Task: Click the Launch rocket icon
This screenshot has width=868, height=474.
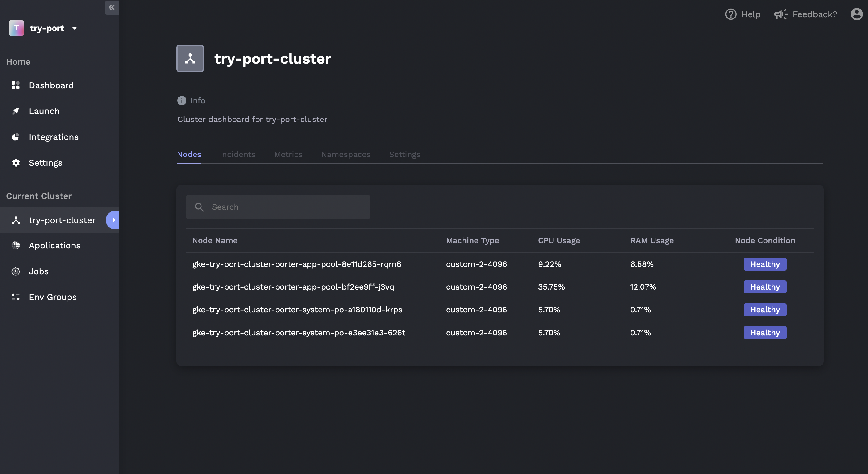Action: click(16, 111)
